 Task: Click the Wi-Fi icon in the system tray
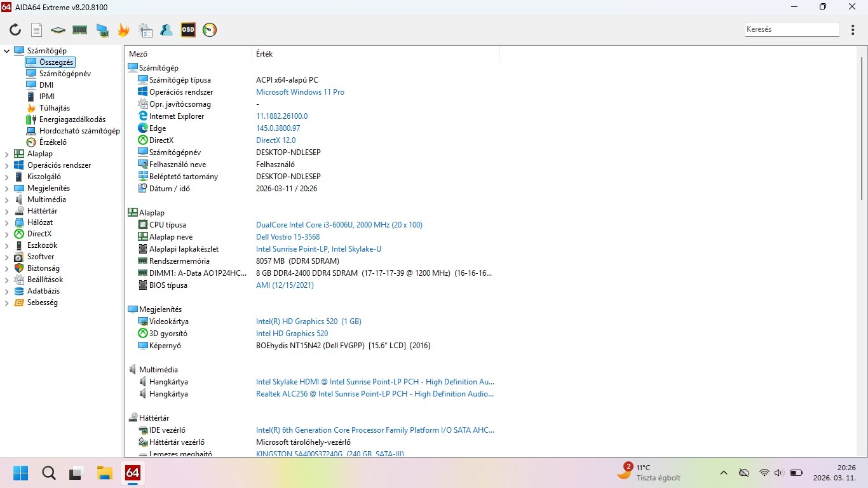[764, 473]
